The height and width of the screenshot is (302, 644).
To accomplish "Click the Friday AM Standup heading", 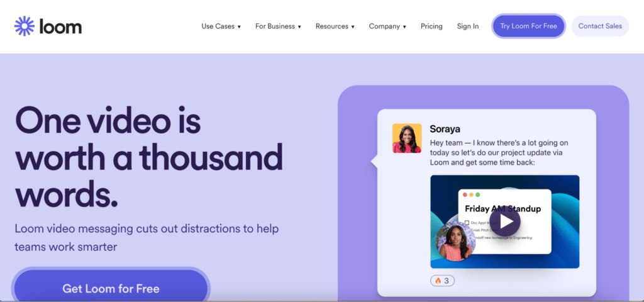I will 502,209.
